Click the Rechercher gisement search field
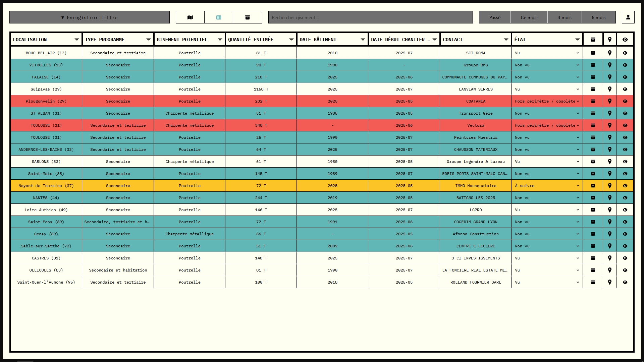644x362 pixels. click(x=370, y=17)
